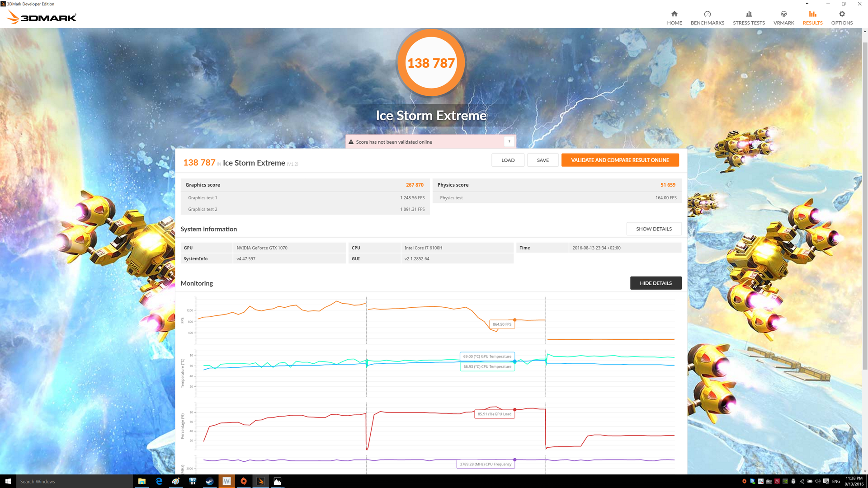The width and height of the screenshot is (868, 488).
Task: Click the question mark help button
Action: [509, 142]
